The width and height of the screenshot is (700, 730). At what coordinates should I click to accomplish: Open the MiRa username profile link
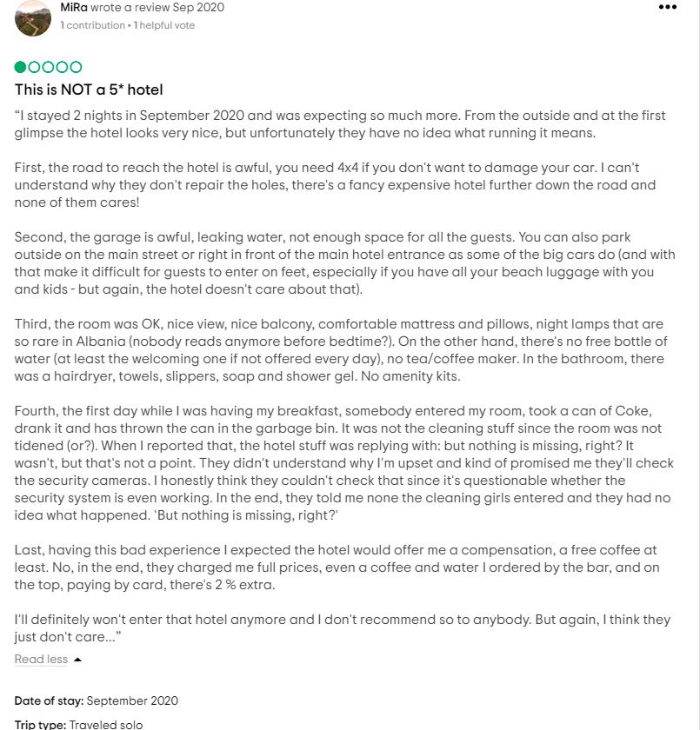(x=73, y=7)
